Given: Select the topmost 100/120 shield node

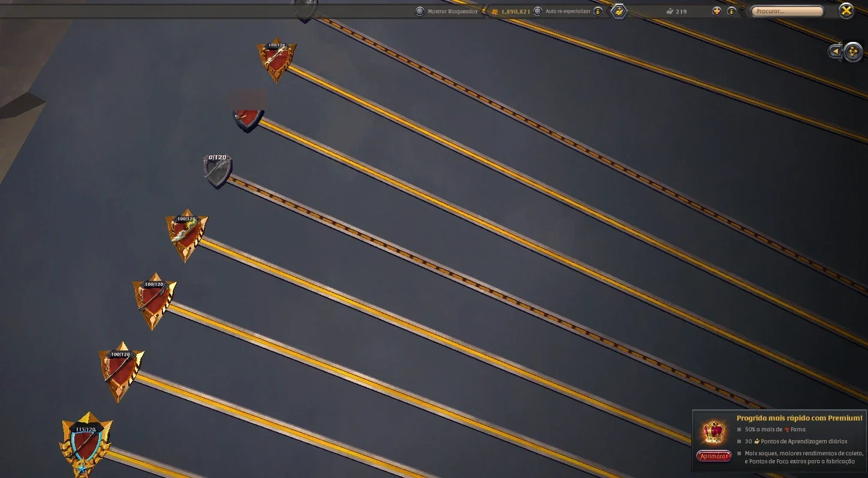Looking at the screenshot, I should pyautogui.click(x=276, y=60).
